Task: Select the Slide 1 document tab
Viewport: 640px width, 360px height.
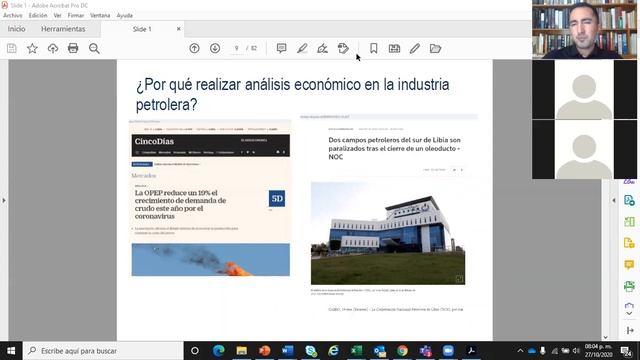Action: [x=142, y=29]
